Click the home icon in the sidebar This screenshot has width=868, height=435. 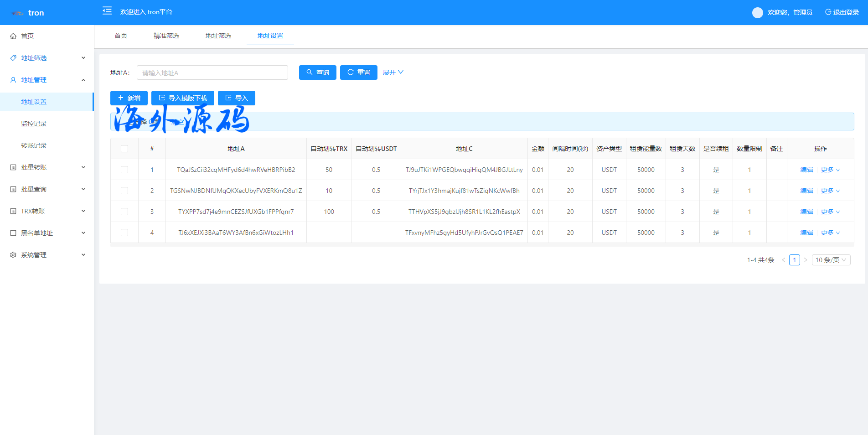pyautogui.click(x=13, y=36)
